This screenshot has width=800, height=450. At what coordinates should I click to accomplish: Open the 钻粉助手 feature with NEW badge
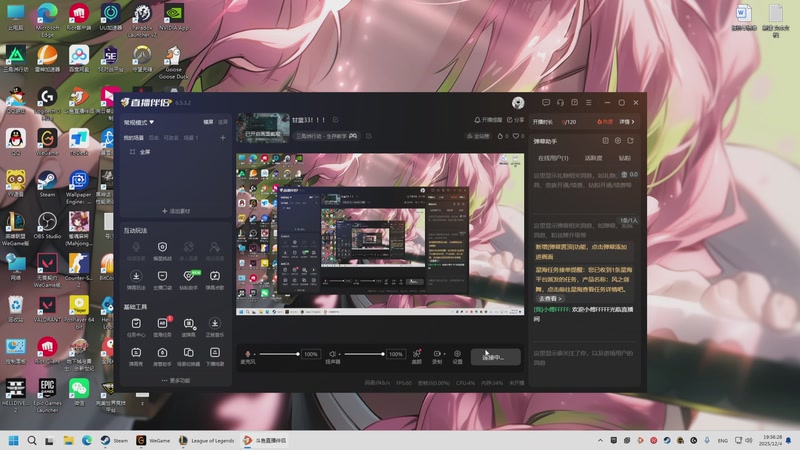[189, 280]
